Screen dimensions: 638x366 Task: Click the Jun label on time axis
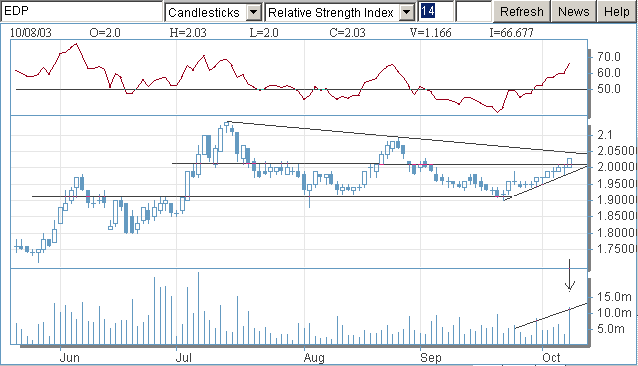tap(69, 358)
